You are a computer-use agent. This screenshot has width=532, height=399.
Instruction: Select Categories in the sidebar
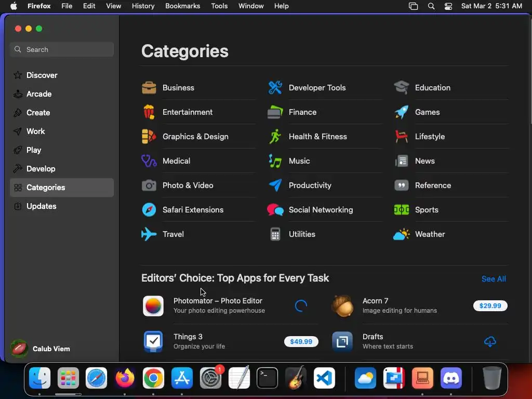click(62, 187)
